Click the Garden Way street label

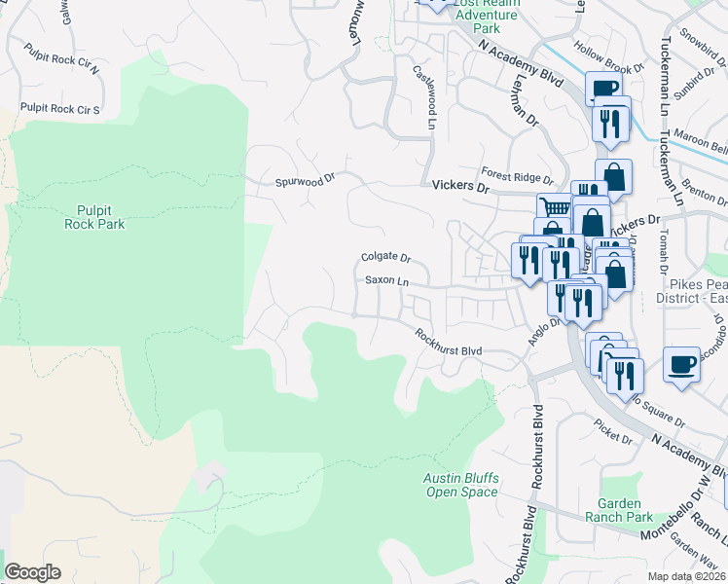pyautogui.click(x=693, y=551)
